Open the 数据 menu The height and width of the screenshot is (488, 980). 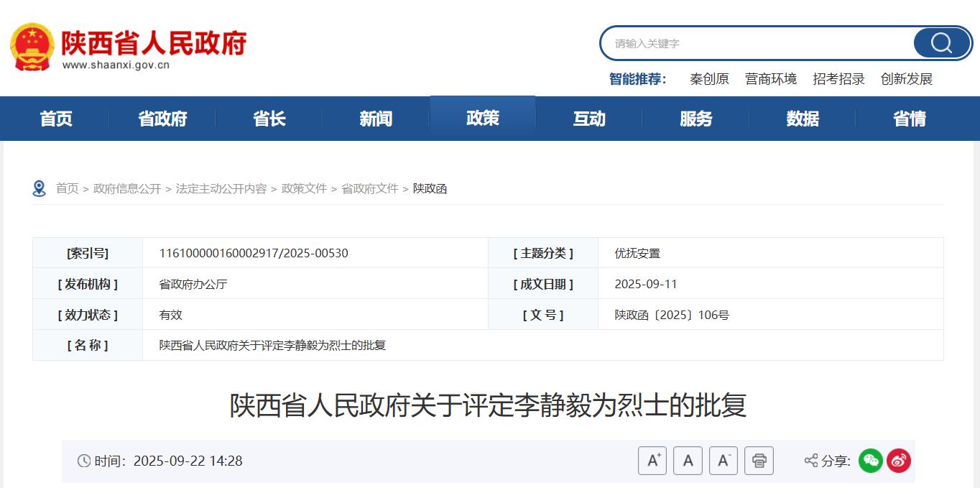[802, 119]
